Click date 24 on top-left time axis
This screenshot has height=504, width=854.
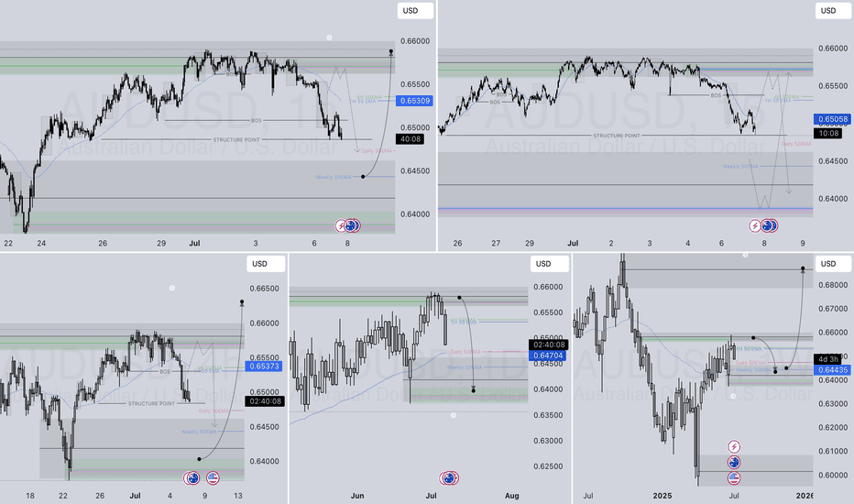41,244
